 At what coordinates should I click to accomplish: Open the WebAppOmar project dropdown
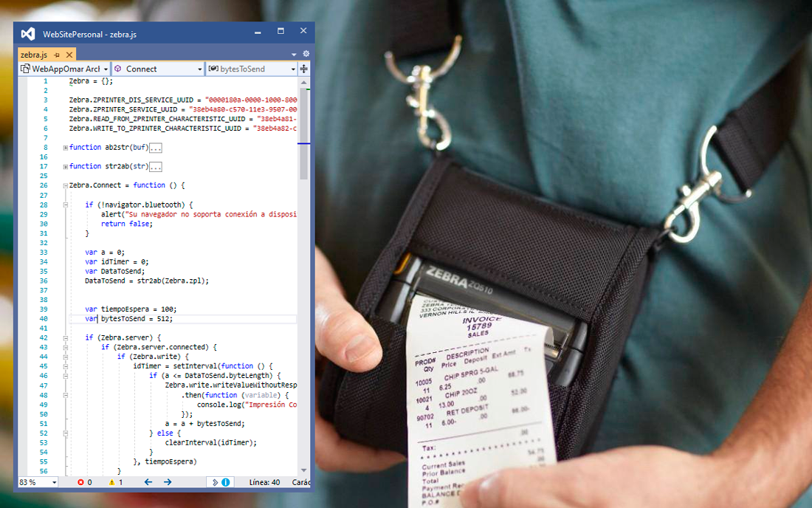(65, 69)
